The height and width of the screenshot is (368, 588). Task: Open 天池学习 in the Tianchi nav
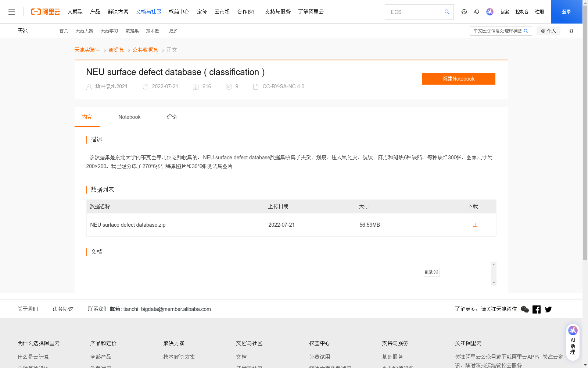(x=109, y=31)
